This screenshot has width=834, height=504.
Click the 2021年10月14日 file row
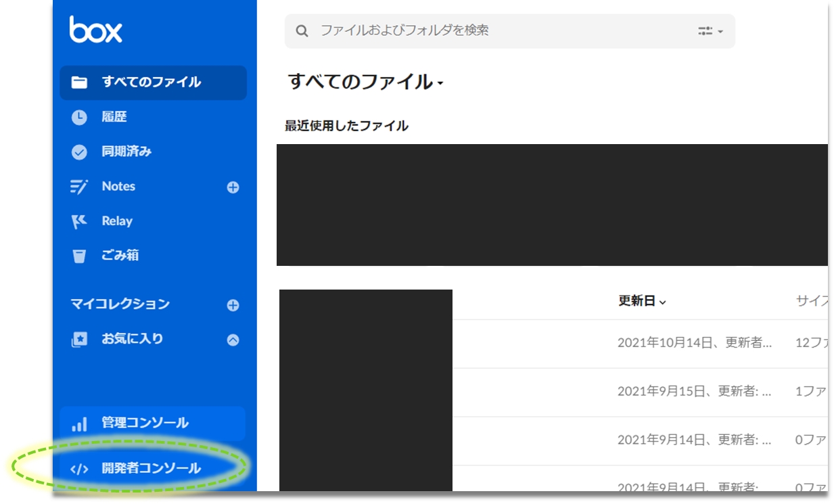693,343
